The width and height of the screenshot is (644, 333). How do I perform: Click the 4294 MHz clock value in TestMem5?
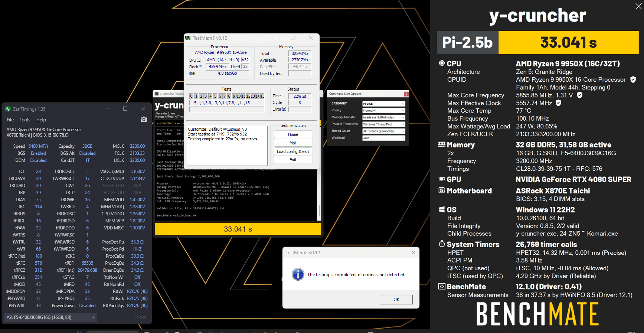[x=218, y=66]
